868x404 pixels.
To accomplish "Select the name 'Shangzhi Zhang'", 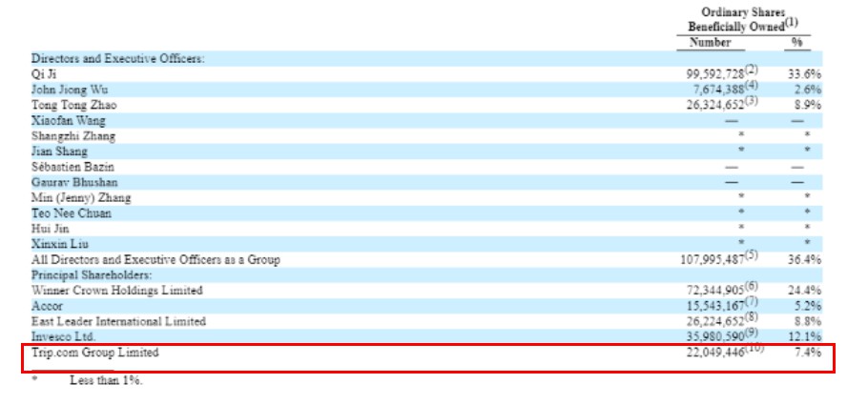I will tap(73, 136).
